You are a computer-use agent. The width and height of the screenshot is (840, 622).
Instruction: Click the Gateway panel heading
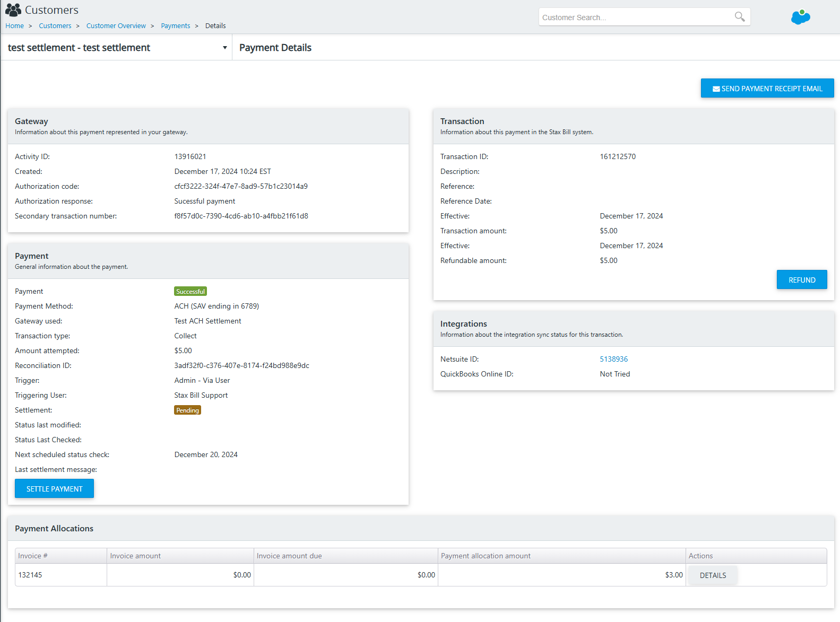click(31, 121)
